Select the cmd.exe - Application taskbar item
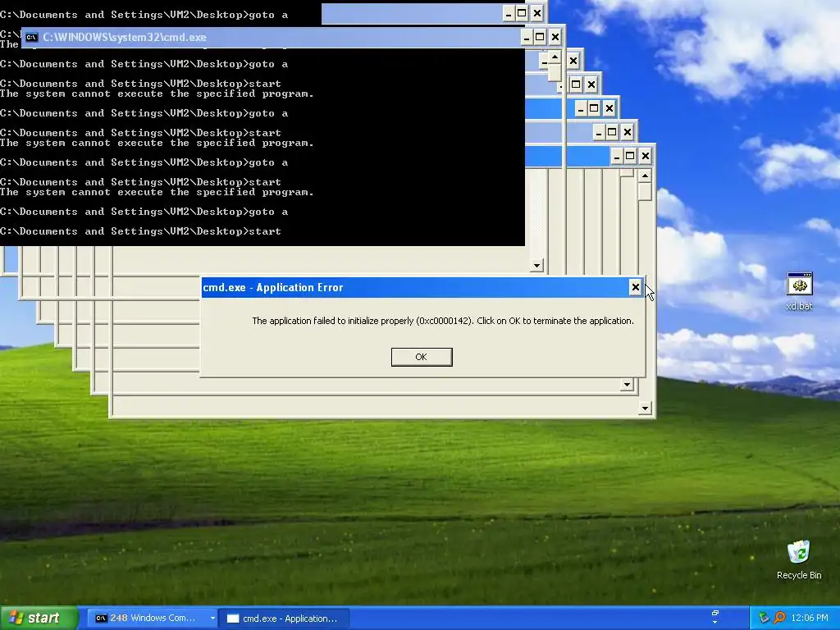Image resolution: width=840 pixels, height=630 pixels. [285, 619]
